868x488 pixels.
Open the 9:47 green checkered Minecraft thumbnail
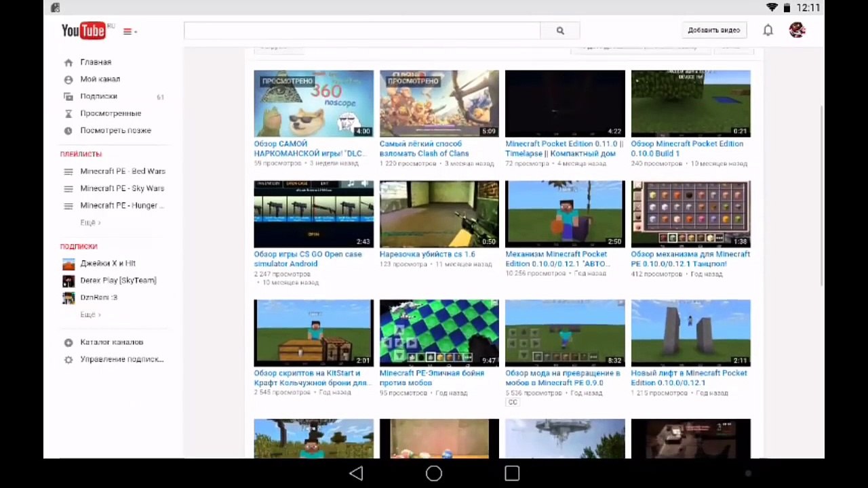(x=439, y=333)
